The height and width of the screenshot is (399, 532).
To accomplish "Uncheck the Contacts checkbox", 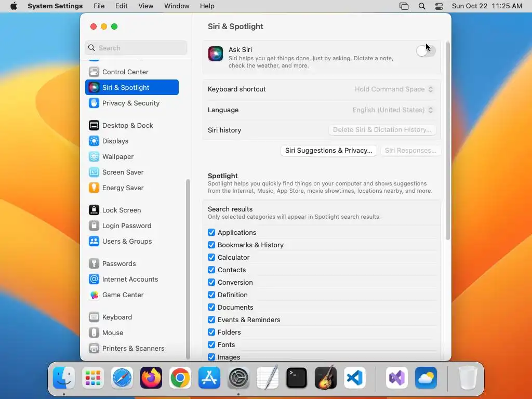I will pos(211,270).
